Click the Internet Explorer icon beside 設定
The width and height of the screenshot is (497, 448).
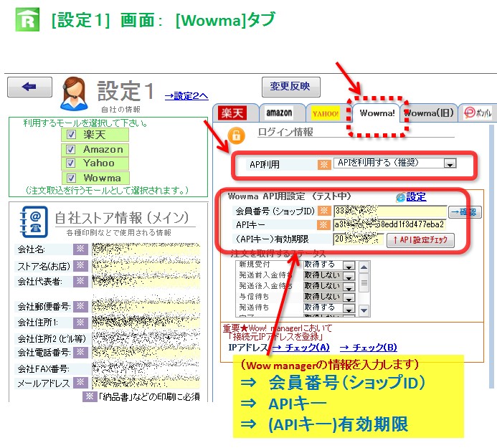pos(401,198)
